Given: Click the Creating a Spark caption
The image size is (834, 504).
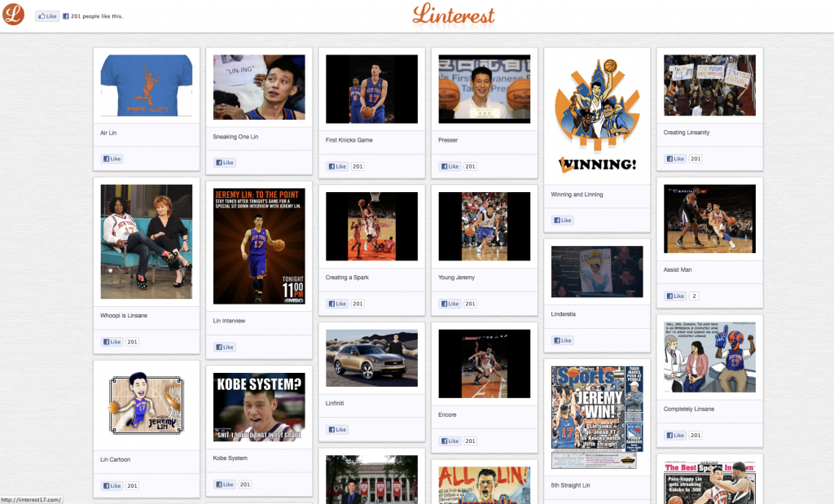Looking at the screenshot, I should [347, 278].
